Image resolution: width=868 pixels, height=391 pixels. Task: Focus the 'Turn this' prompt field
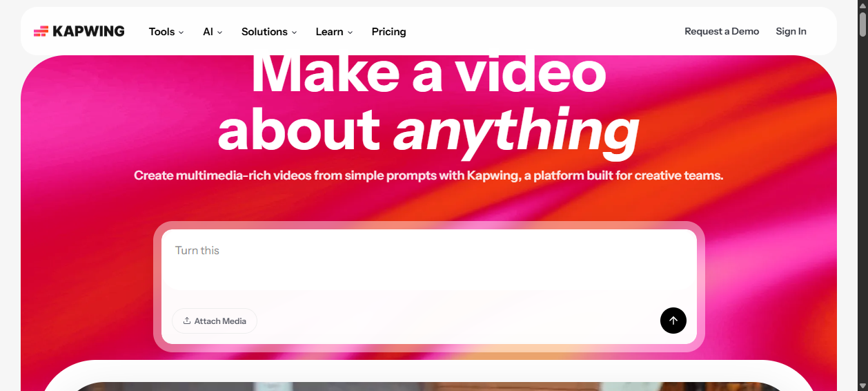(428, 260)
